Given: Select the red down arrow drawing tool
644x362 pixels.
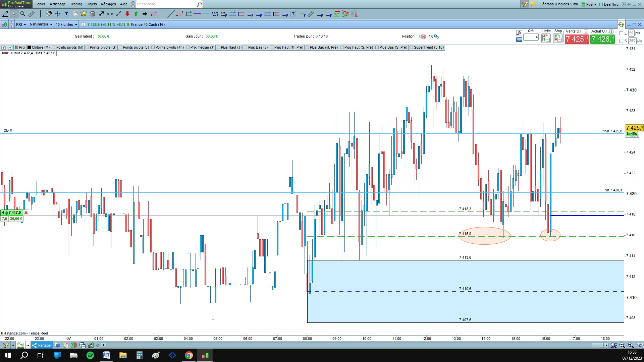Looking at the screenshot, I should pos(127,14).
